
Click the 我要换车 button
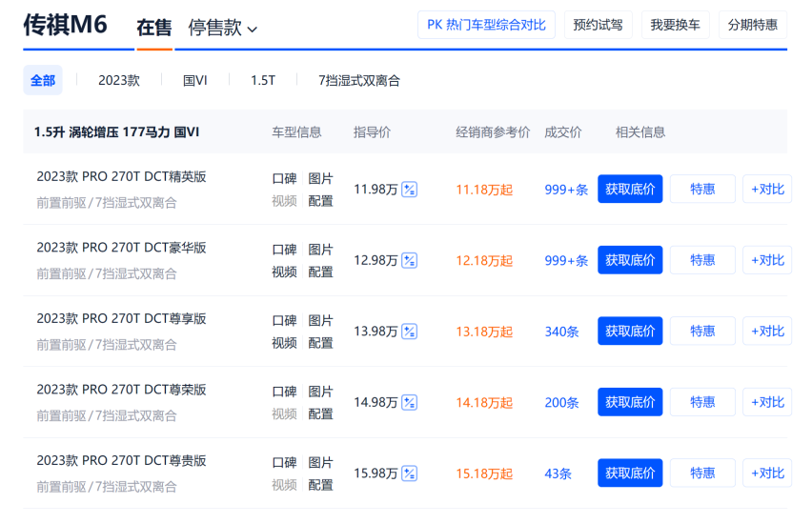(676, 25)
